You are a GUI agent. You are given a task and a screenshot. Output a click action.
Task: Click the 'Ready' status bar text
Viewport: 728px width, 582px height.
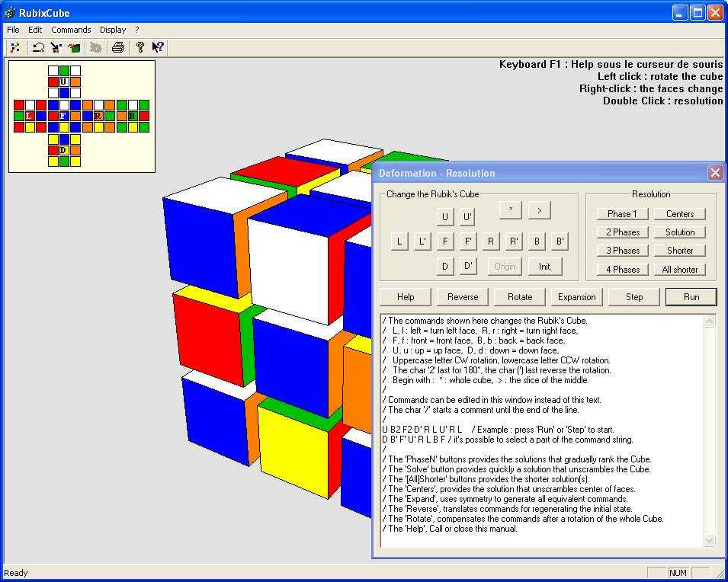tap(16, 573)
